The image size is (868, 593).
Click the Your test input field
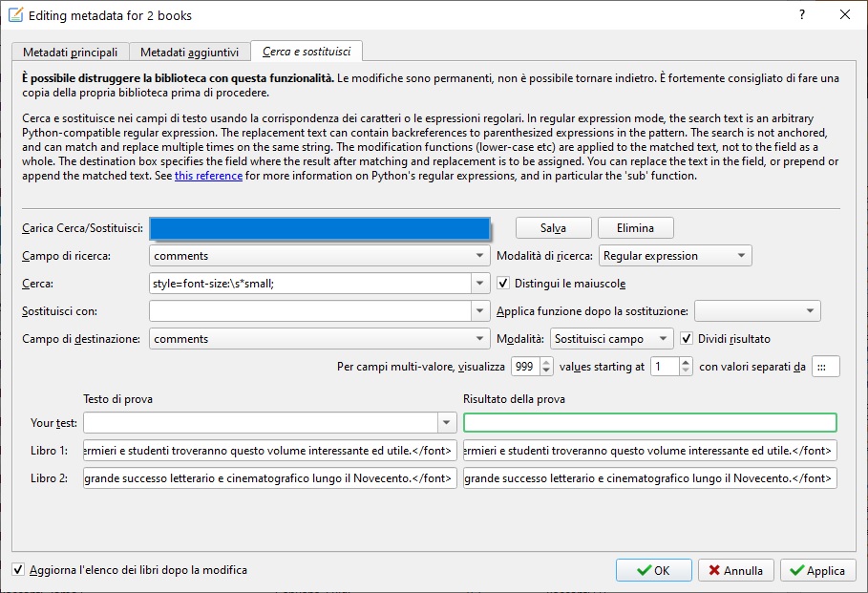260,423
